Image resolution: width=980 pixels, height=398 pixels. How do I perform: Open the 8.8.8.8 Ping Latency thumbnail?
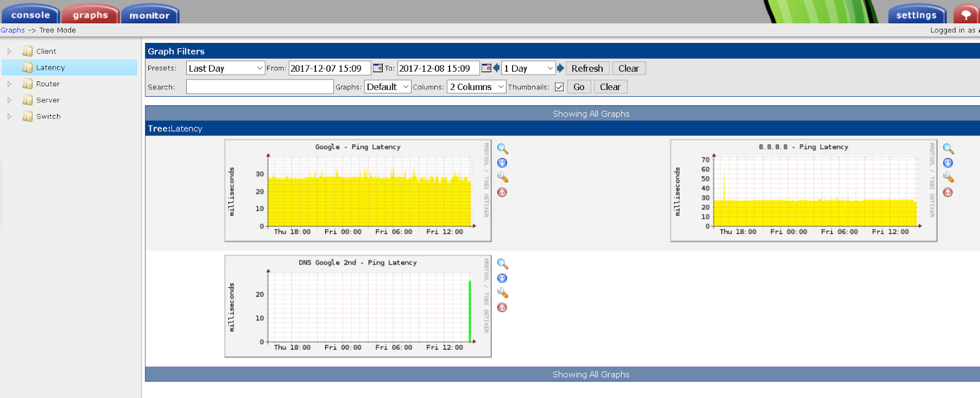804,190
